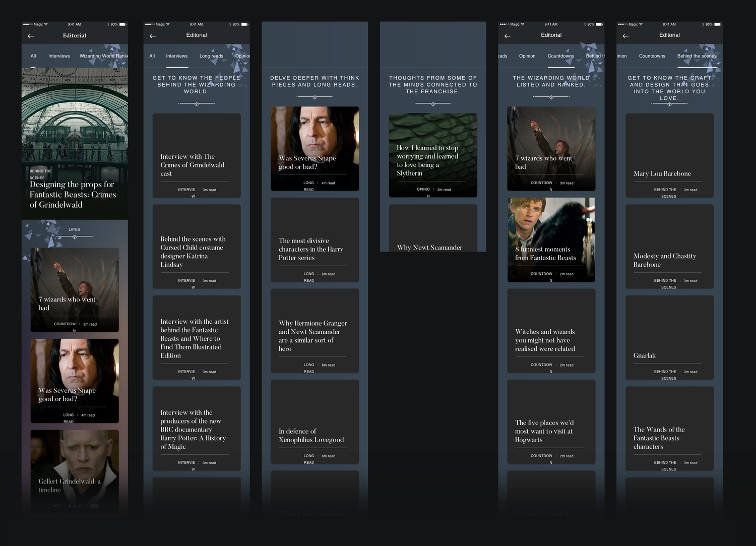Select Wizarding World Ranke tab
This screenshot has width=756, height=546.
(x=103, y=56)
